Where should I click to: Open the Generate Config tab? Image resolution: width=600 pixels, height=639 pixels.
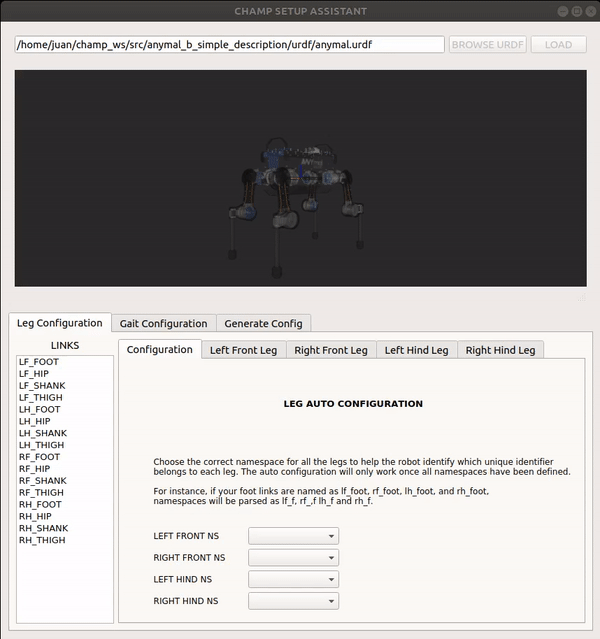click(263, 324)
